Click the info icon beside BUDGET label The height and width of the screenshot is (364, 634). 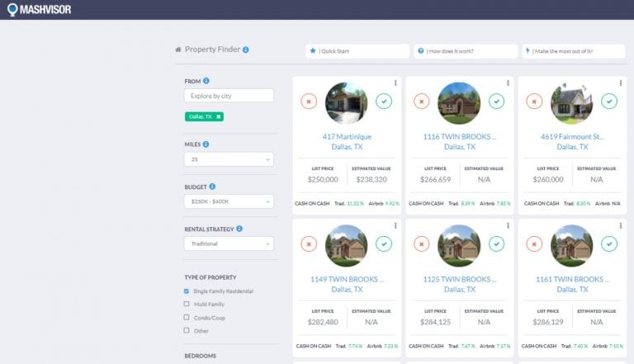tap(212, 187)
